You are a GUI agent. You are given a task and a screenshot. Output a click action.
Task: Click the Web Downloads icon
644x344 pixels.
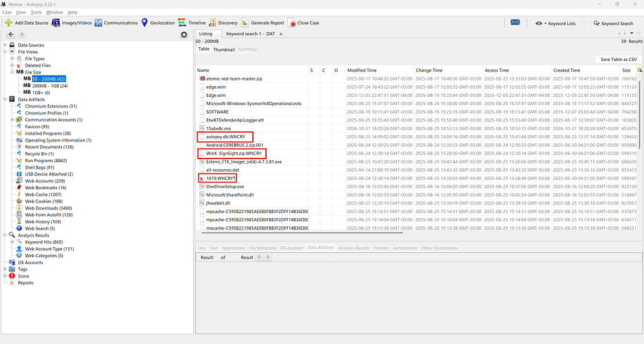19,208
